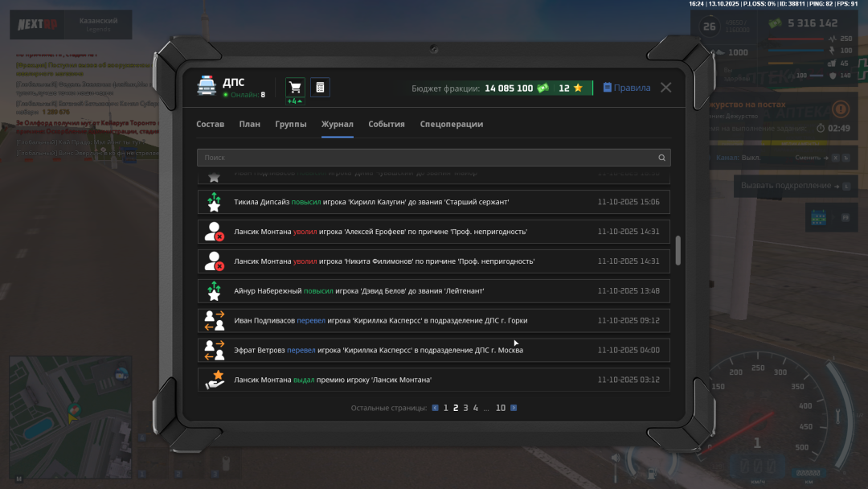Image resolution: width=868 pixels, height=489 pixels.
Task: Click the search magnifier icon in the Поиск field
Action: (661, 158)
